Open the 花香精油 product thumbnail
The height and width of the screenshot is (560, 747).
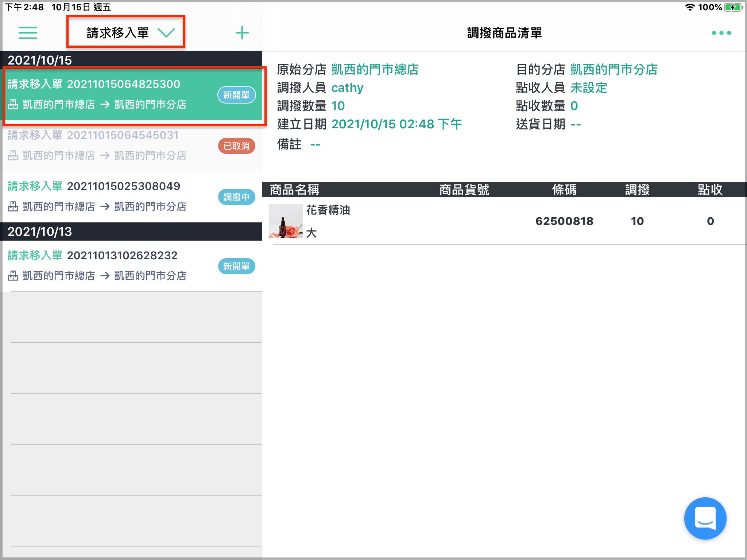[286, 221]
